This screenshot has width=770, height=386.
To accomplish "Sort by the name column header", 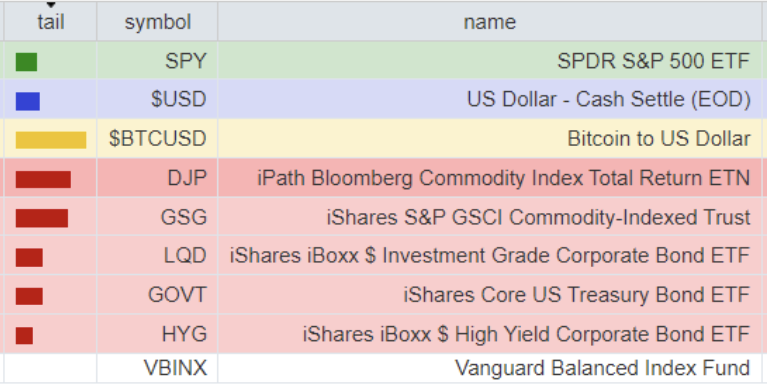I will click(x=490, y=22).
